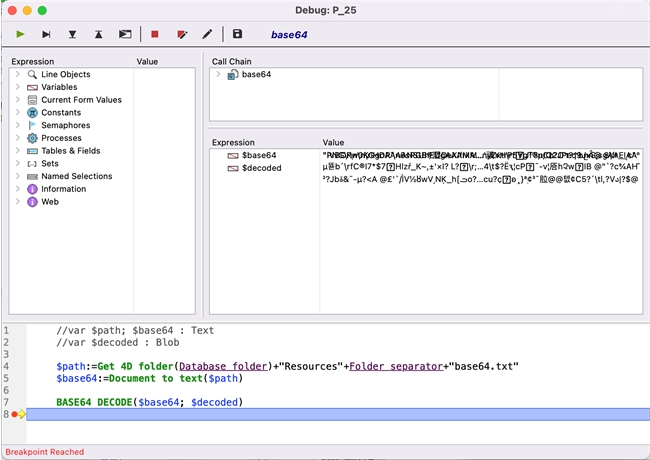Click the Step Into Process icon
Image resolution: width=650 pixels, height=460 pixels.
click(125, 34)
